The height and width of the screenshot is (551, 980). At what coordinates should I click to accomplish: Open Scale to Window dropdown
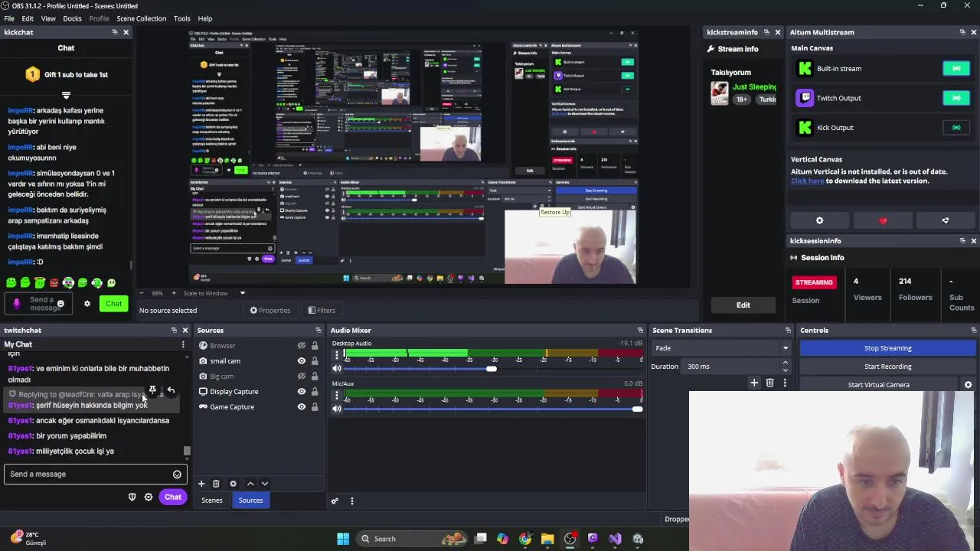pos(243,293)
